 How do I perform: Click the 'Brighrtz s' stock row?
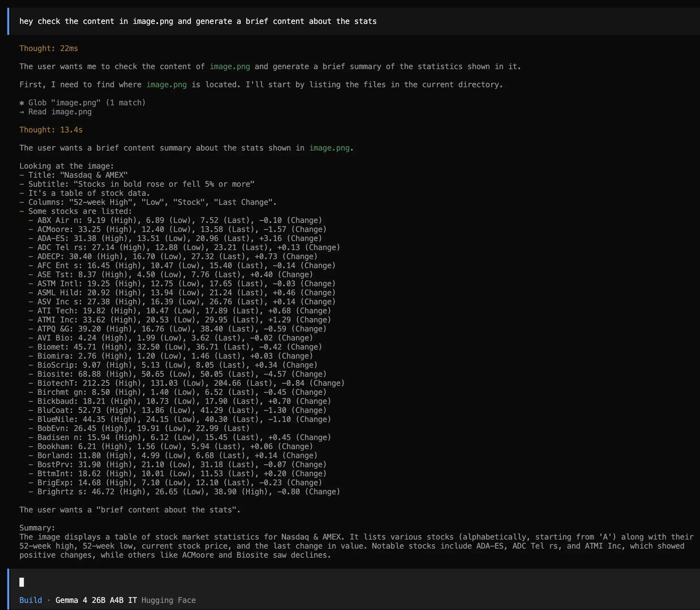pos(184,491)
